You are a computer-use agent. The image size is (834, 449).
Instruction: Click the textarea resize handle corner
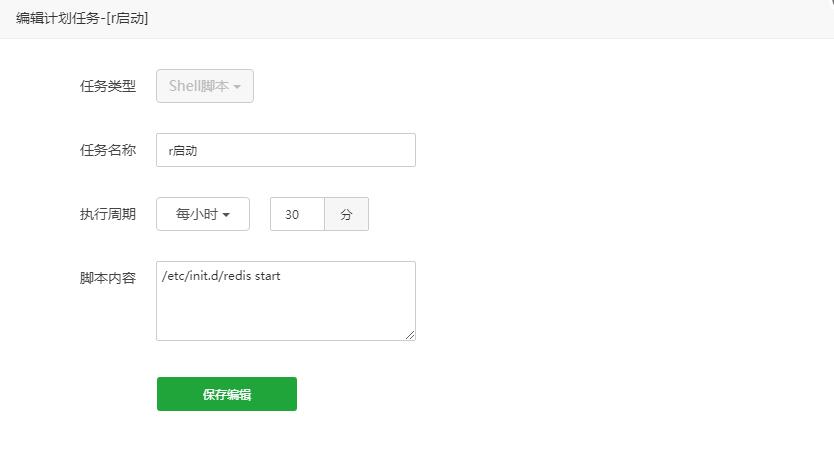pyautogui.click(x=410, y=335)
